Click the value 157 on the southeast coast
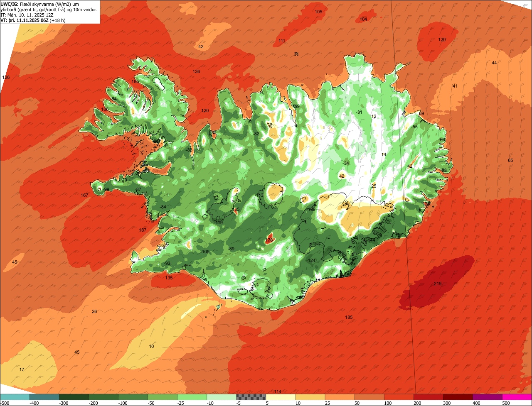 point(348,275)
